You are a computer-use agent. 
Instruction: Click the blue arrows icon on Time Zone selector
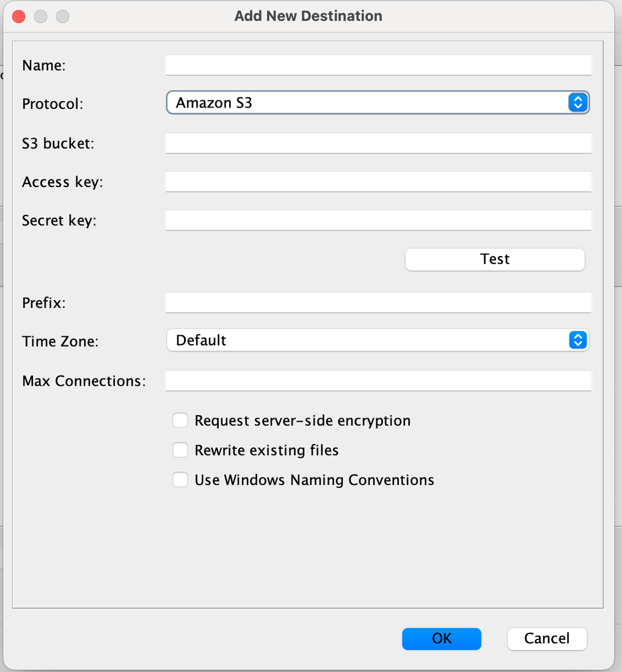[x=577, y=340]
